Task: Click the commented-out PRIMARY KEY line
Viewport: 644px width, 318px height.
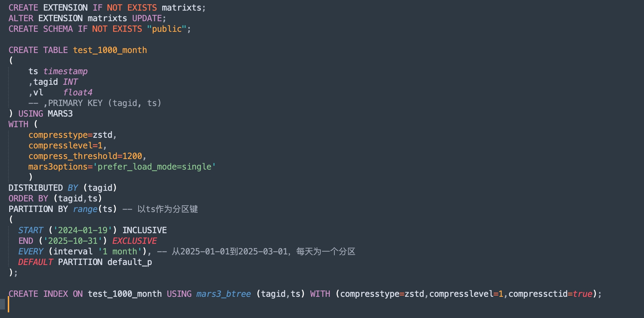Action: pyautogui.click(x=95, y=103)
